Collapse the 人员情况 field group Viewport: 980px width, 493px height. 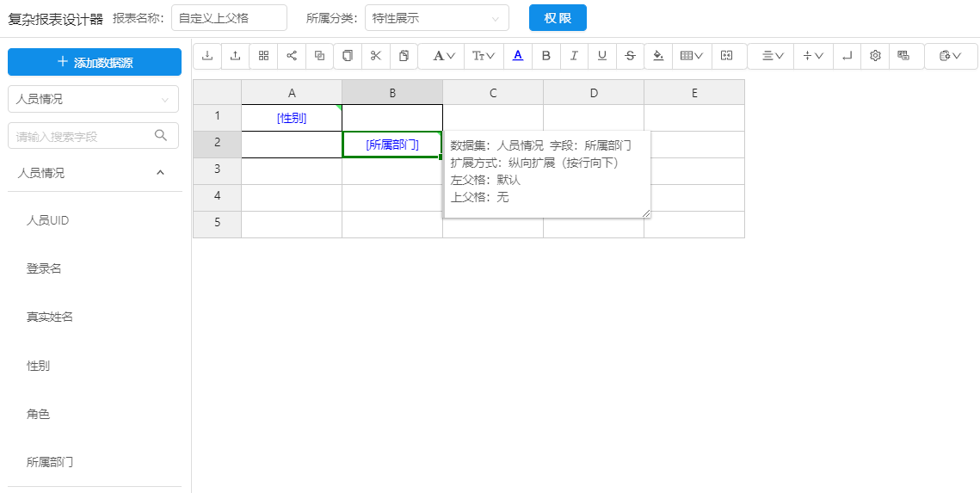tap(160, 173)
